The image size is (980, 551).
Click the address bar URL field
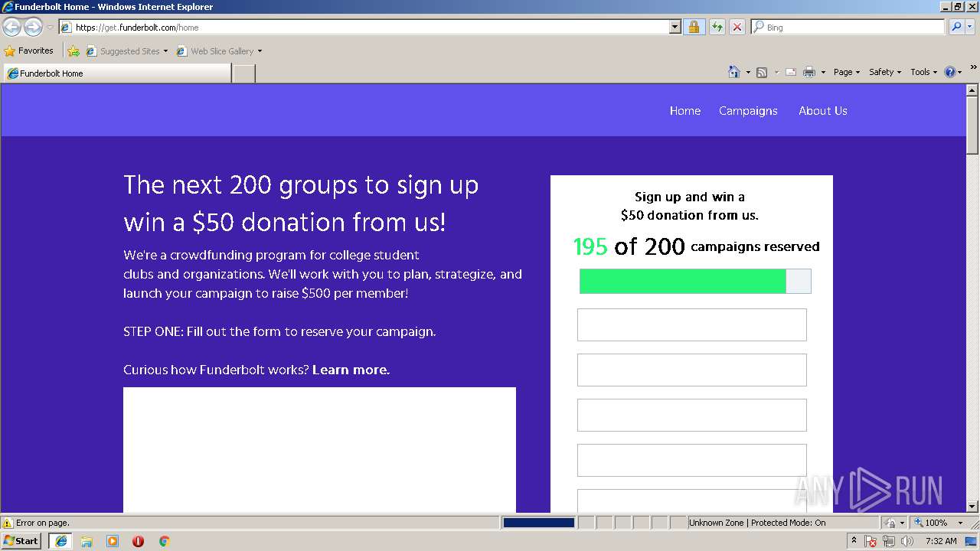[364, 28]
